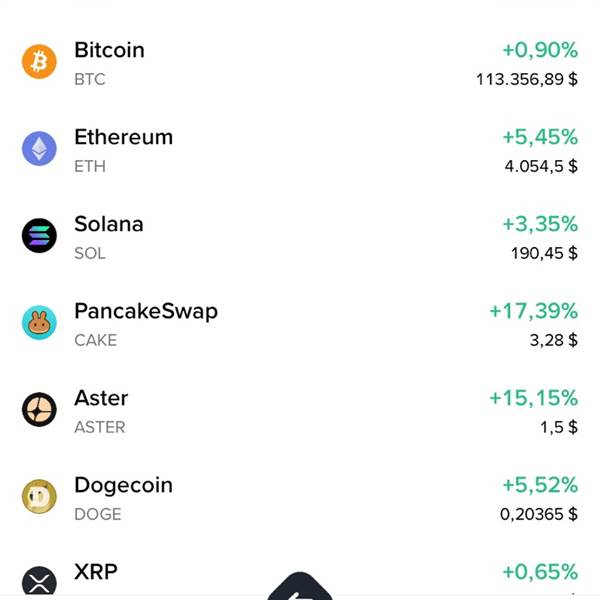Click the Solana name label
The height and width of the screenshot is (600, 600).
click(x=108, y=224)
